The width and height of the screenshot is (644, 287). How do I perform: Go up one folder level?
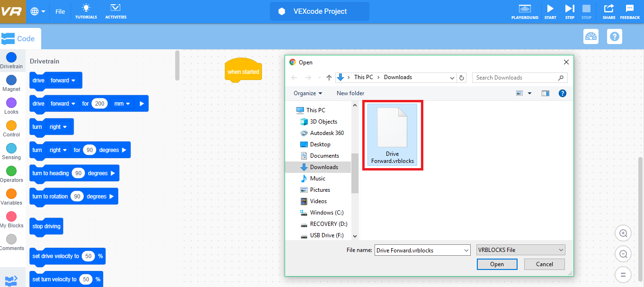pos(329,78)
